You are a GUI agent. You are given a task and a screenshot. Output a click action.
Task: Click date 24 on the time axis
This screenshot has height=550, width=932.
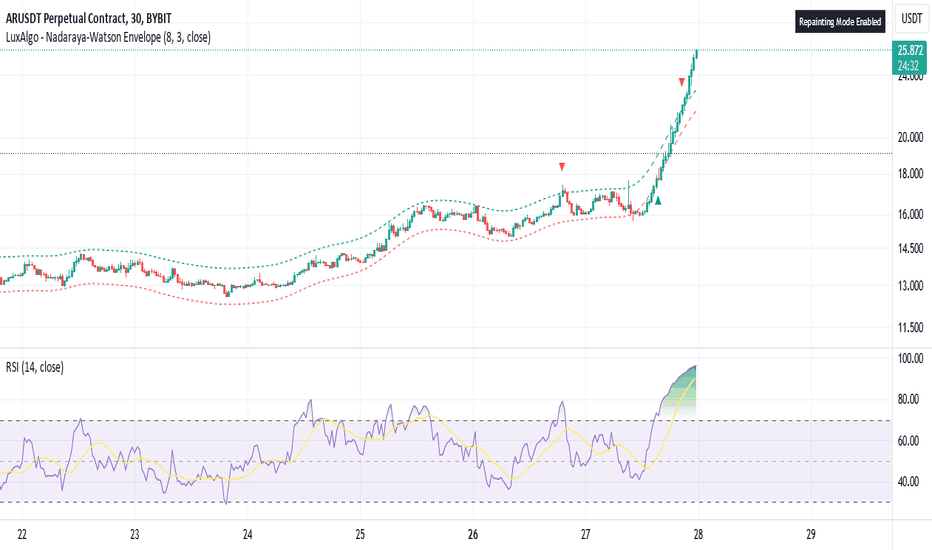pyautogui.click(x=247, y=535)
